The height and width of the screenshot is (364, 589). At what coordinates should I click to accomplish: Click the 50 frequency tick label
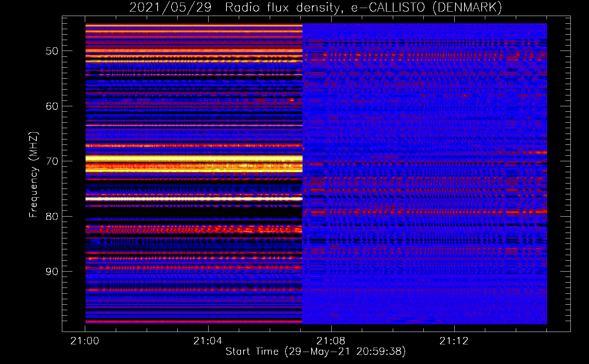[52, 51]
